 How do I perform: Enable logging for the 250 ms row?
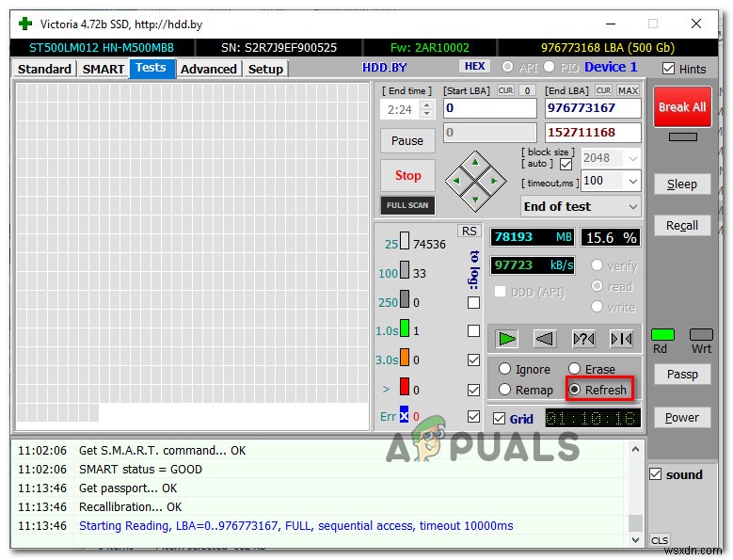click(473, 303)
